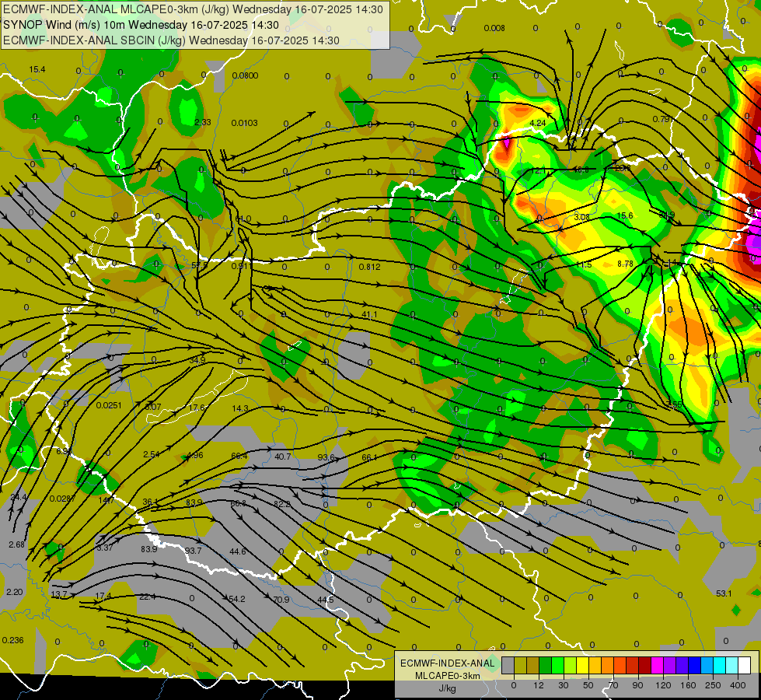
Task: Click the J/kg unit label in legend
Action: pyautogui.click(x=448, y=688)
